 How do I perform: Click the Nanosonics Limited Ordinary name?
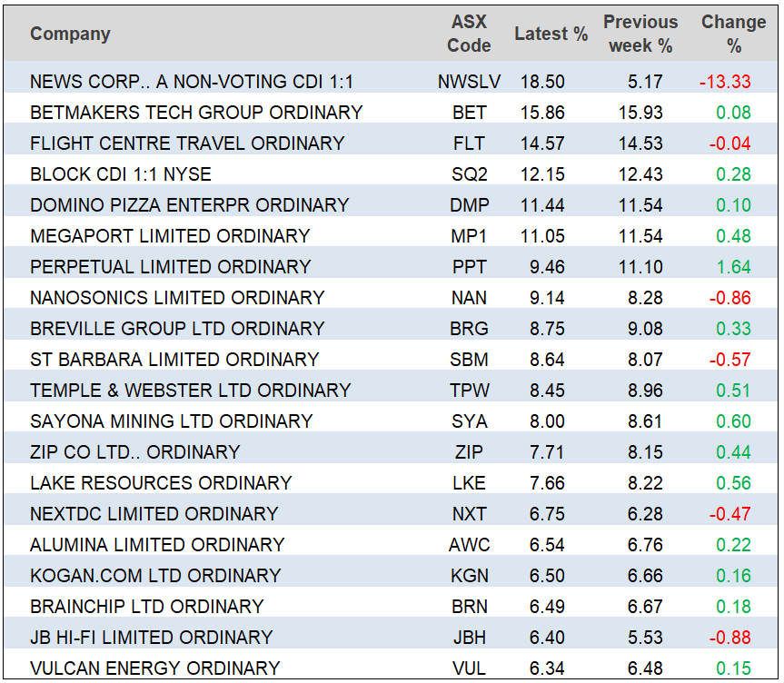[x=176, y=298]
